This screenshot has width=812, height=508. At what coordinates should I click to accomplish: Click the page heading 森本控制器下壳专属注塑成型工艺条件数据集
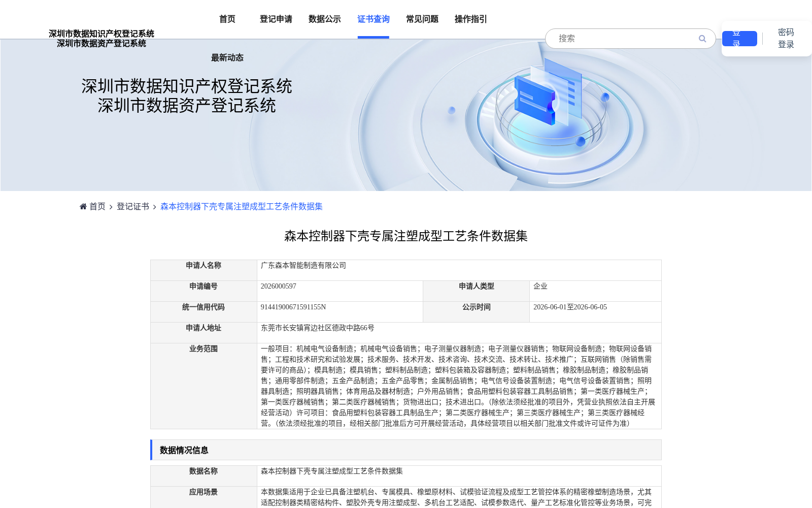(406, 236)
